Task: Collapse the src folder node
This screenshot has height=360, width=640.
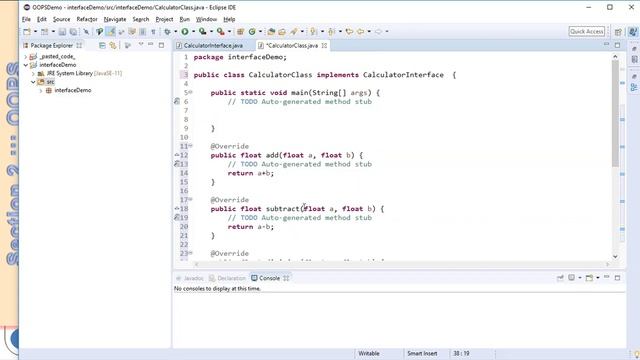Action: coord(33,82)
